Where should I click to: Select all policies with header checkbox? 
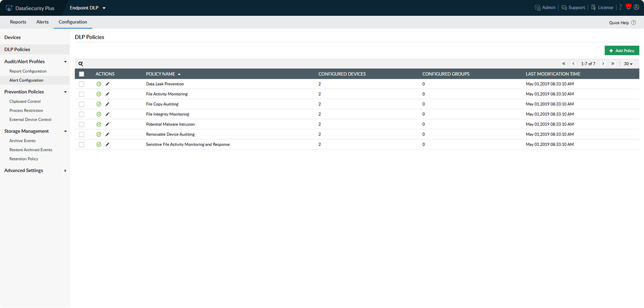tap(82, 74)
